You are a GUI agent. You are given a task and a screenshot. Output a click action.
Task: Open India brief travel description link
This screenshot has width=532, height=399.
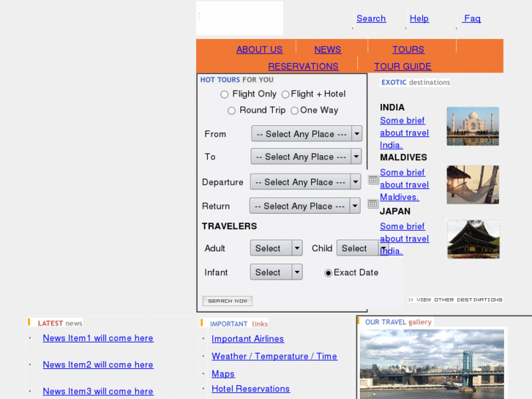pos(405,133)
